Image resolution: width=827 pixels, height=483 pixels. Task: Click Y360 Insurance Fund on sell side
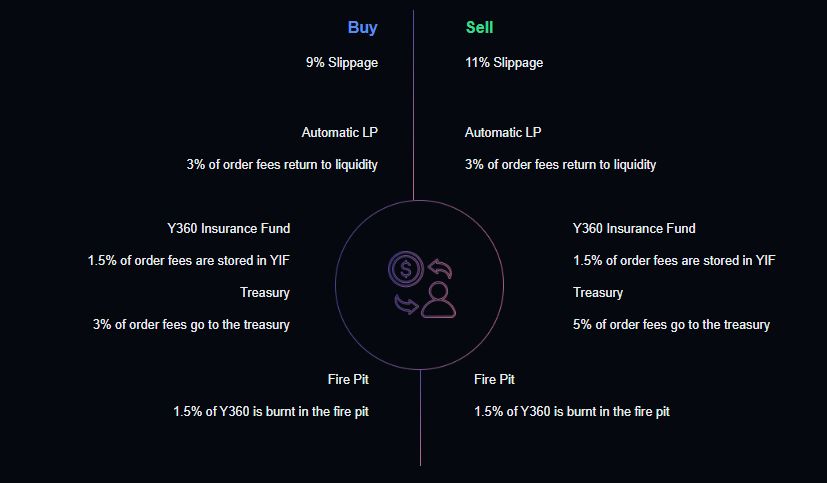point(634,228)
